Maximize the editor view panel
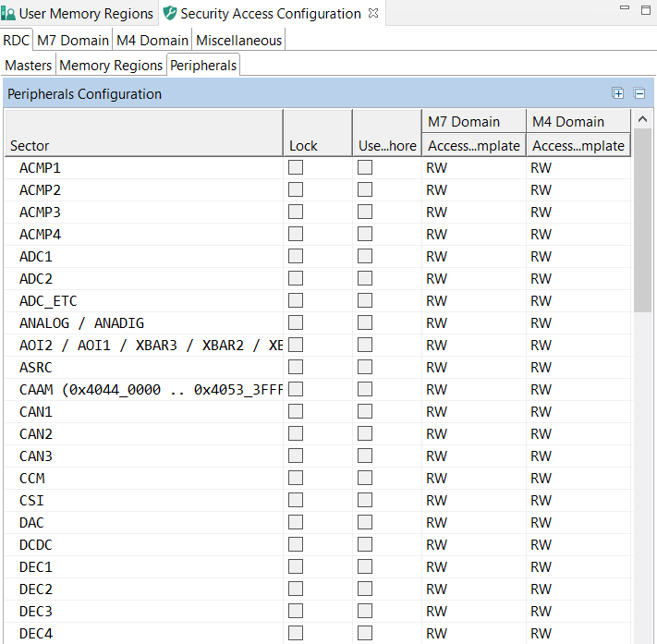Image resolution: width=657 pixels, height=644 pixels. [x=645, y=9]
